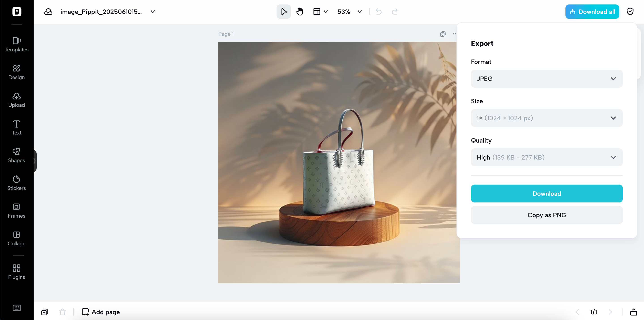Open the Quality High dropdown
644x320 pixels.
tap(546, 158)
